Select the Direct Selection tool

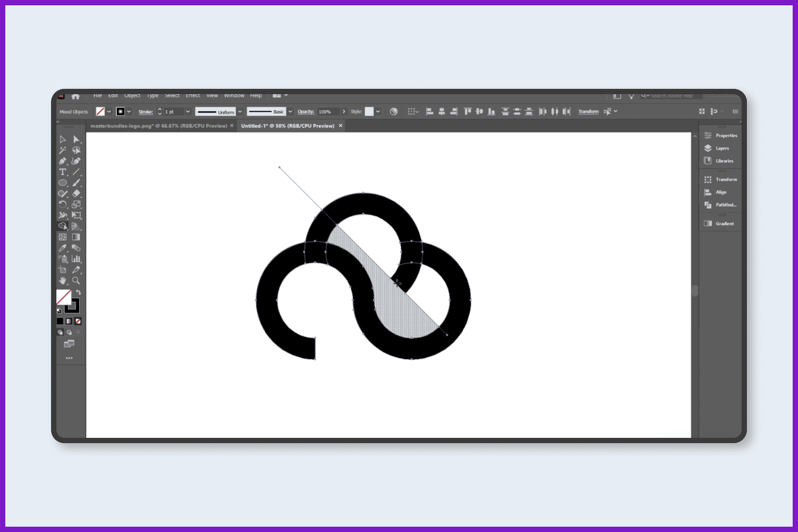click(77, 139)
